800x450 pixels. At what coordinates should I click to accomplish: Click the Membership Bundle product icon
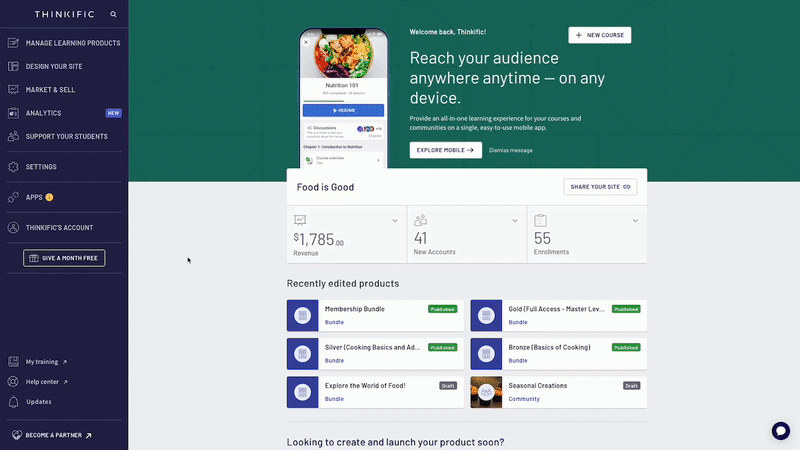point(303,315)
